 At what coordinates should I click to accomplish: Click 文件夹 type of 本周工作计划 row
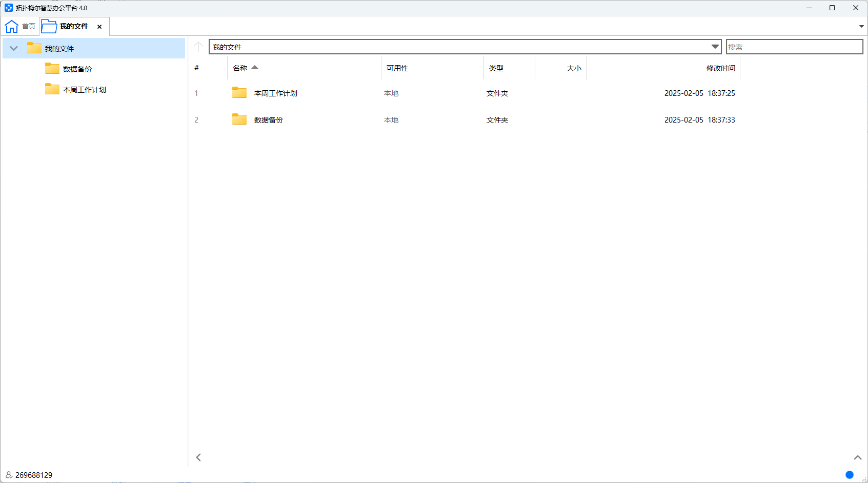coord(497,93)
